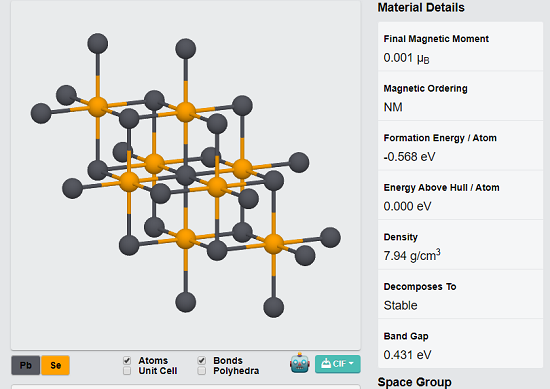550x389 pixels.
Task: Enable the Unit Cell checkbox
Action: pos(127,371)
